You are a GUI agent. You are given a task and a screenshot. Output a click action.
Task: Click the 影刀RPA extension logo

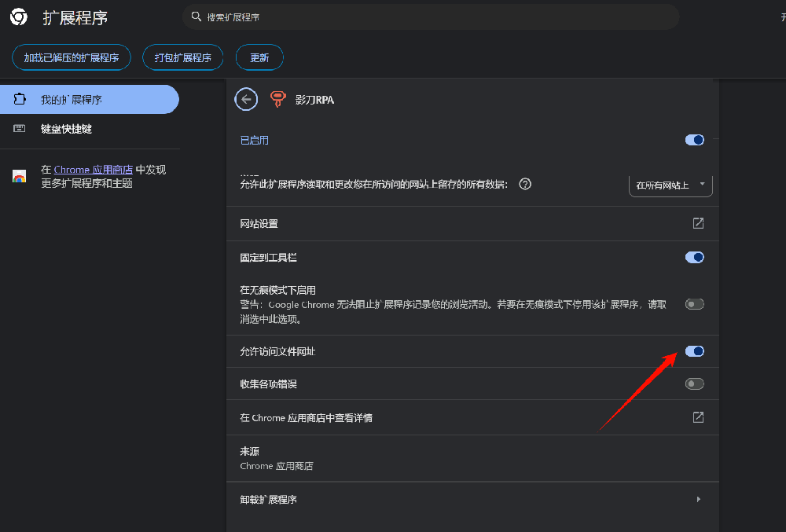tap(277, 99)
